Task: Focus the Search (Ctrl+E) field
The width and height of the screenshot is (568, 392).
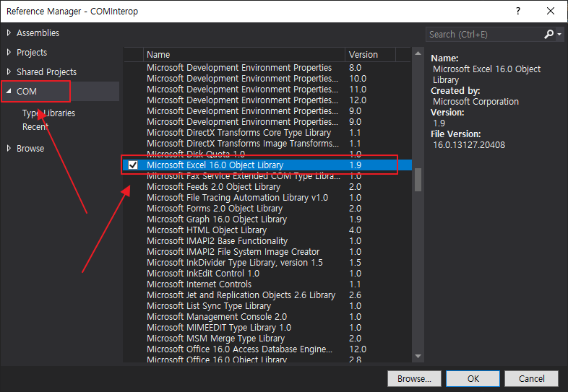Action: 484,35
